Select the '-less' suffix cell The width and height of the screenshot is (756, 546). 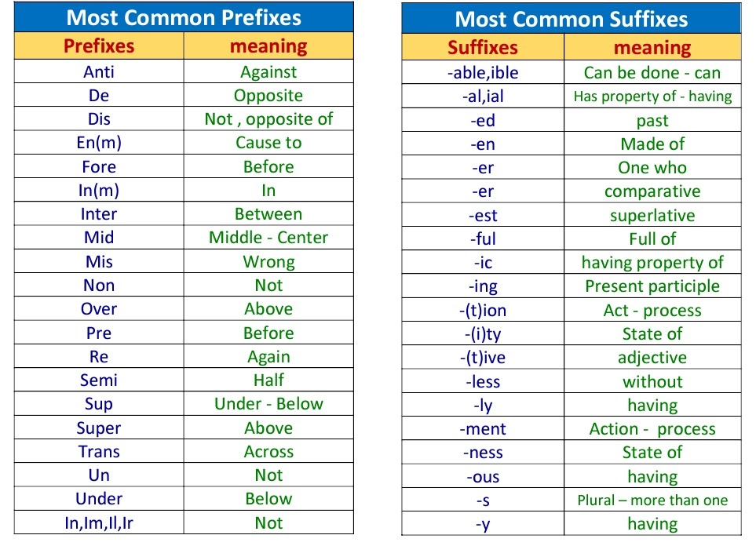[483, 381]
